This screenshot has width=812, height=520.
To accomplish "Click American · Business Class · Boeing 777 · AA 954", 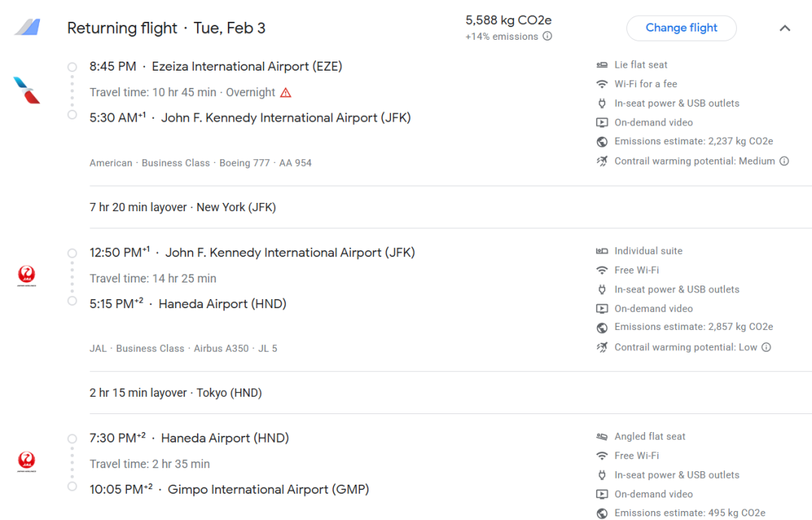I will pos(201,163).
